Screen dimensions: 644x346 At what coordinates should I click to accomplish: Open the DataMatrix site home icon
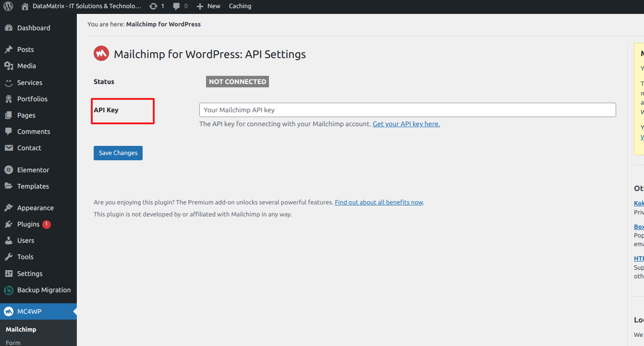(25, 6)
